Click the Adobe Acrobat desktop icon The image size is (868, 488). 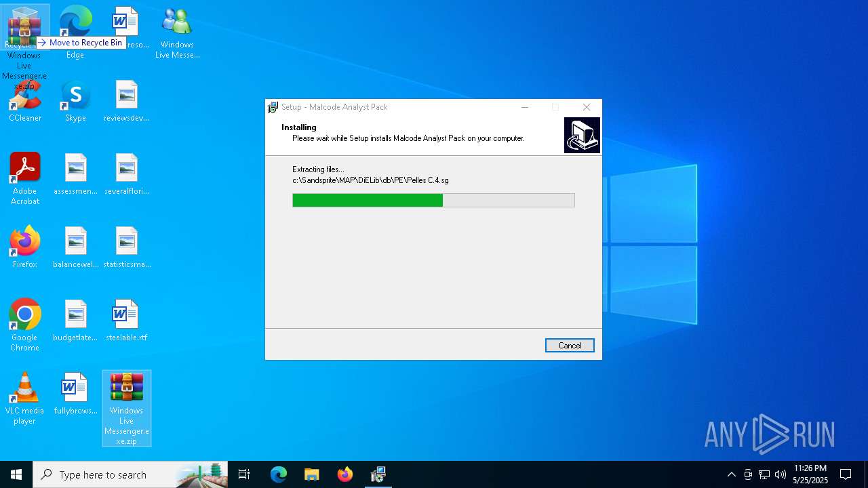(25, 179)
